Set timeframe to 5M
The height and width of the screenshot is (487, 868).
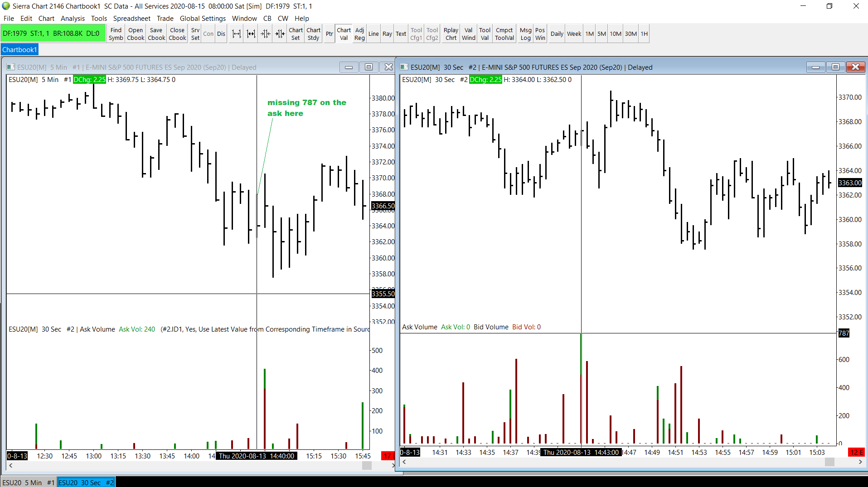[601, 34]
